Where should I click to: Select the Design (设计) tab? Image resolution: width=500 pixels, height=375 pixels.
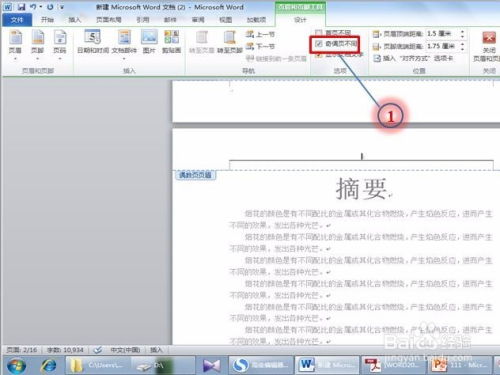pos(300,20)
